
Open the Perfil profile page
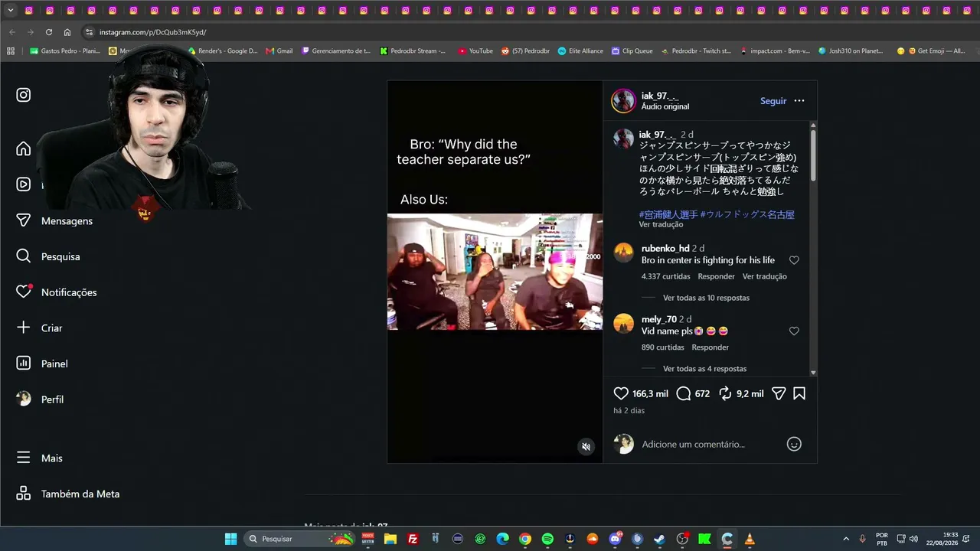tap(40, 399)
